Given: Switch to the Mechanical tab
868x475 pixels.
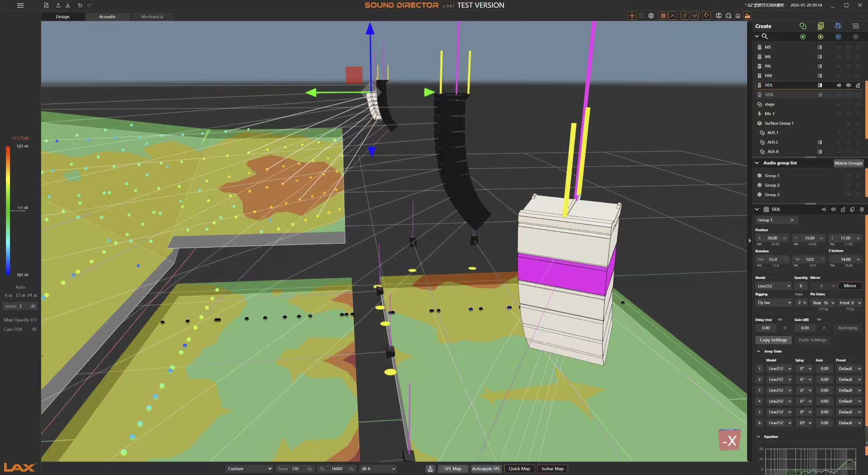Looking at the screenshot, I should point(152,17).
